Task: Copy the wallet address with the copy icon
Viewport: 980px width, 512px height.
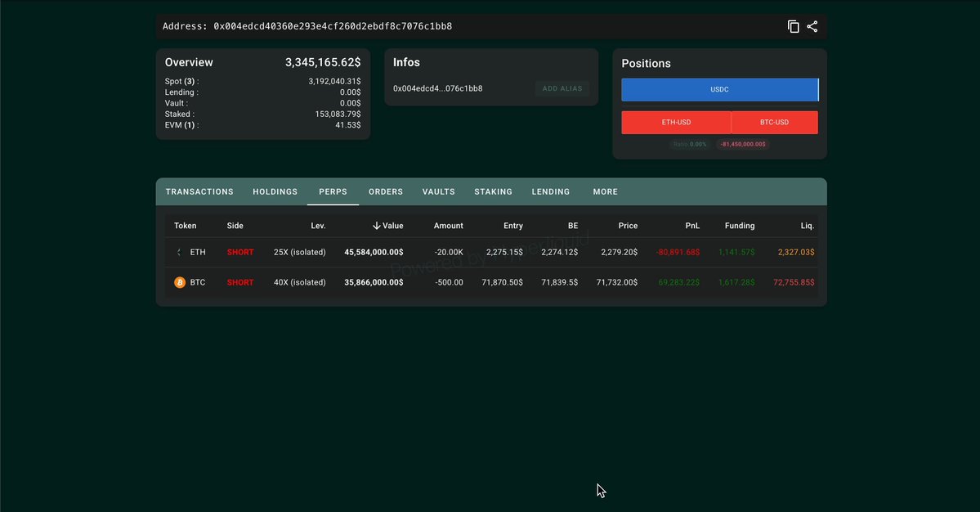Action: coord(793,26)
